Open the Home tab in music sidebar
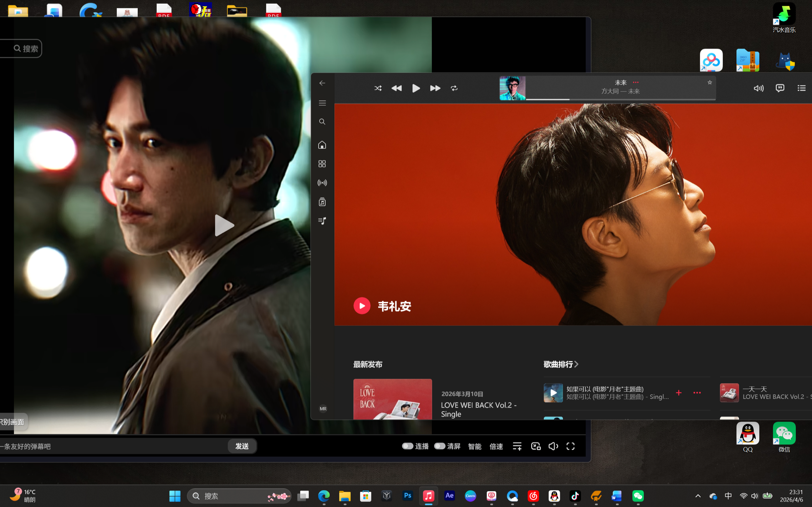Screen dimensions: 812x507 coord(322,145)
